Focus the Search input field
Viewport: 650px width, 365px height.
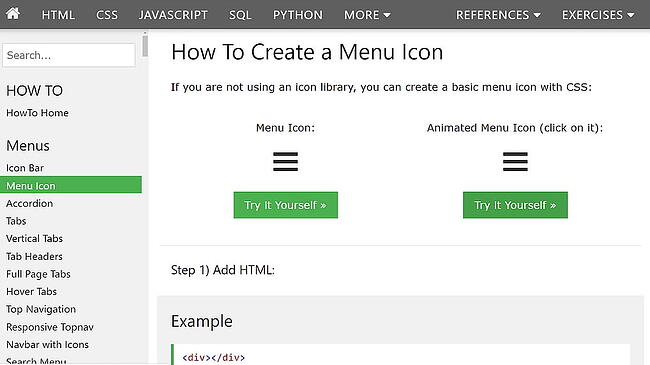[69, 55]
